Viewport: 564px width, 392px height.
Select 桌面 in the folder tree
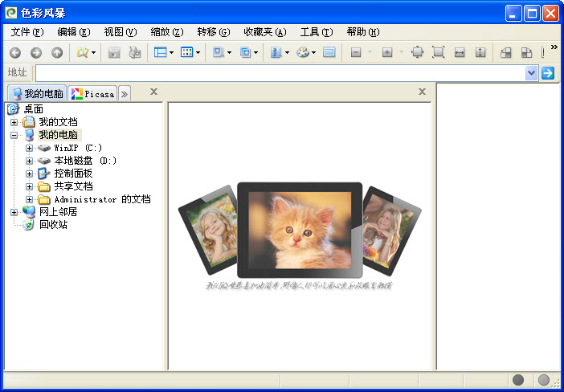pos(34,109)
